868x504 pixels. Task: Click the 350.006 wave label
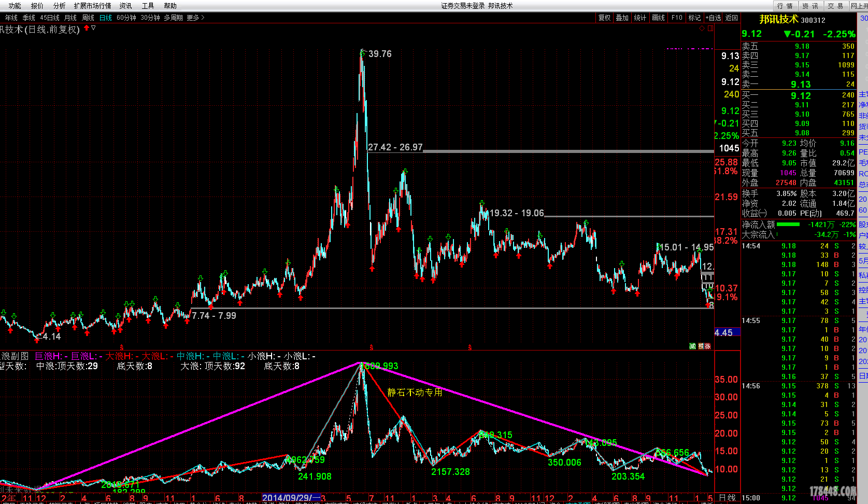click(x=564, y=463)
